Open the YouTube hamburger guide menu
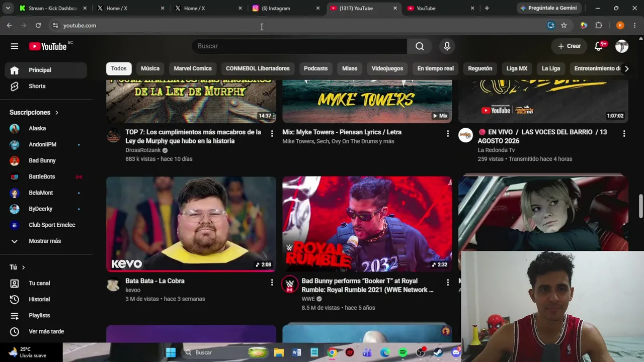Screen dimensions: 644x362 pyautogui.click(x=14, y=46)
